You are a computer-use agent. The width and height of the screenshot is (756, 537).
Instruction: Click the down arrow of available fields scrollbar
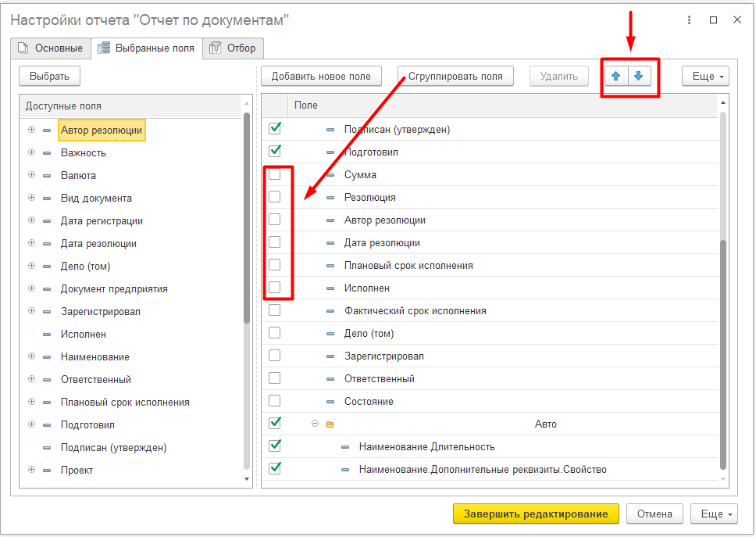click(247, 479)
